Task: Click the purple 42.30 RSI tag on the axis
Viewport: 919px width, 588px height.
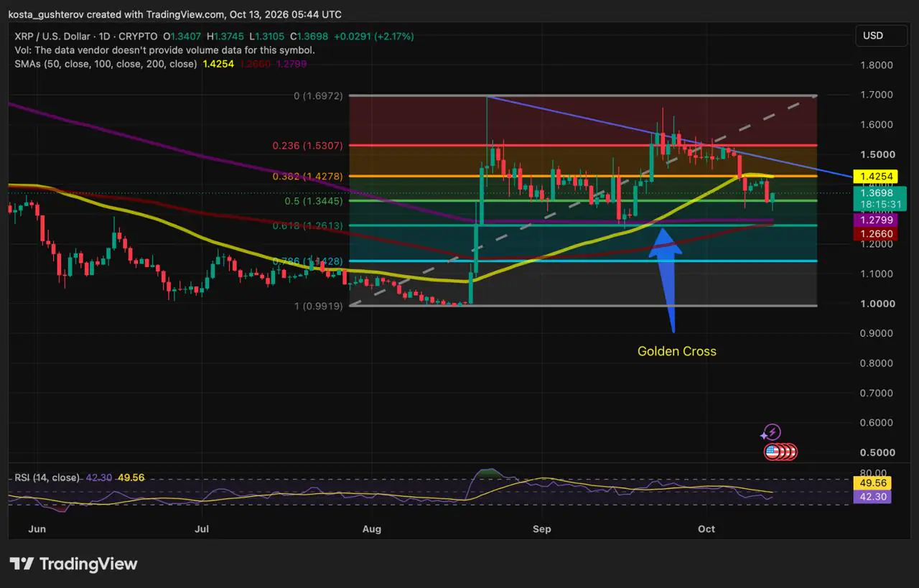Action: (x=872, y=495)
